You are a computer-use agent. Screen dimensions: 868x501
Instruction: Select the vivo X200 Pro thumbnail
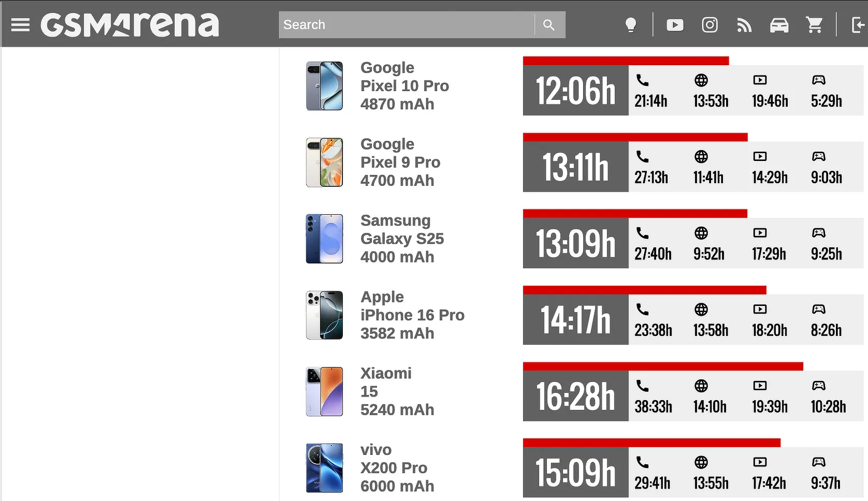point(324,468)
